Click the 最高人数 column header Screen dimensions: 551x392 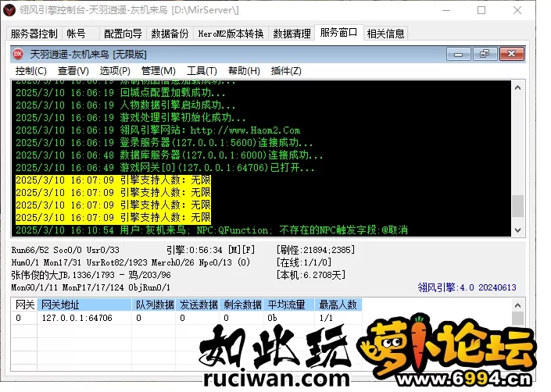click(x=338, y=305)
